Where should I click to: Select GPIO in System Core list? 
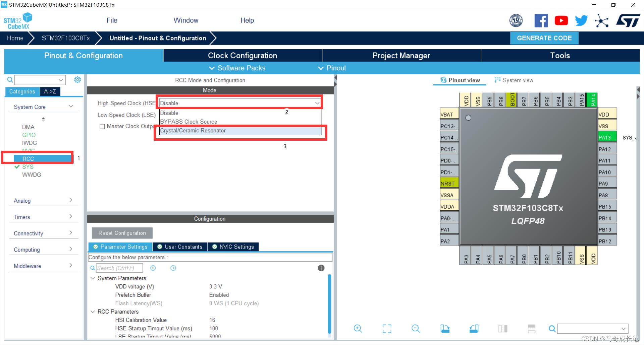[29, 135]
